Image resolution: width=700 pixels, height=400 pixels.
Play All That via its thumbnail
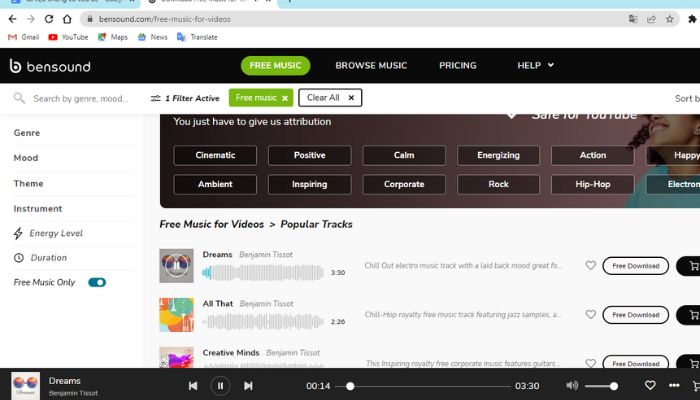tap(177, 315)
